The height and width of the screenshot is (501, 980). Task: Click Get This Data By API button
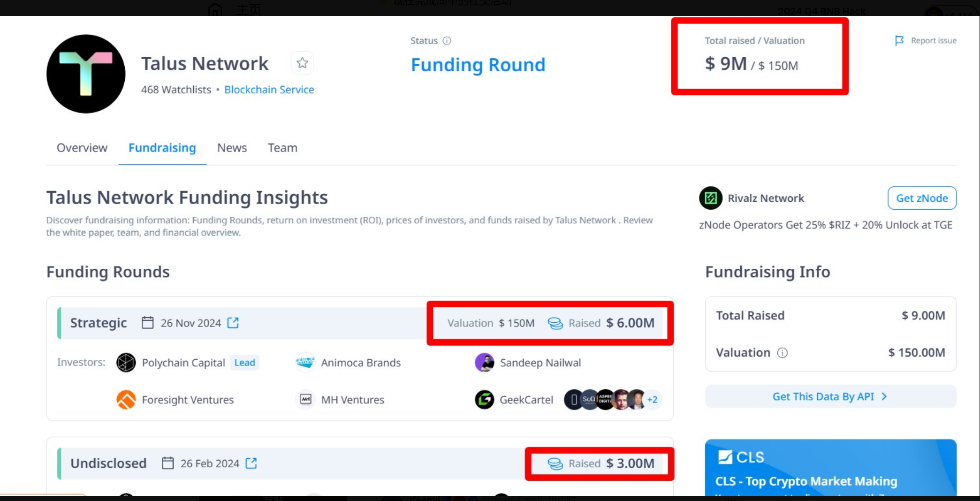[830, 396]
